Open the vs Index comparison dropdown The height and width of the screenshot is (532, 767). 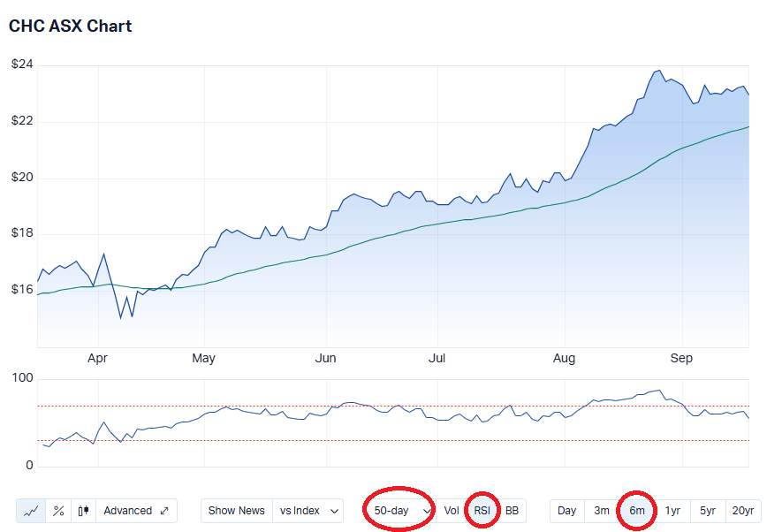click(x=308, y=511)
